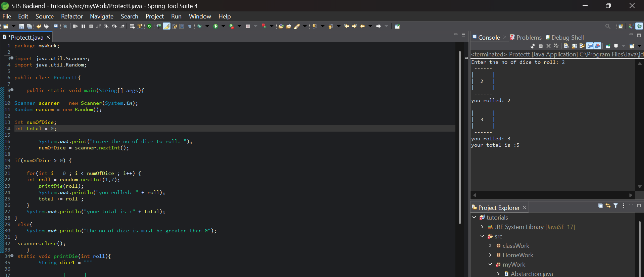Click the green Run button icon
Image resolution: width=644 pixels, height=277 pixels.
pyautogui.click(x=215, y=26)
